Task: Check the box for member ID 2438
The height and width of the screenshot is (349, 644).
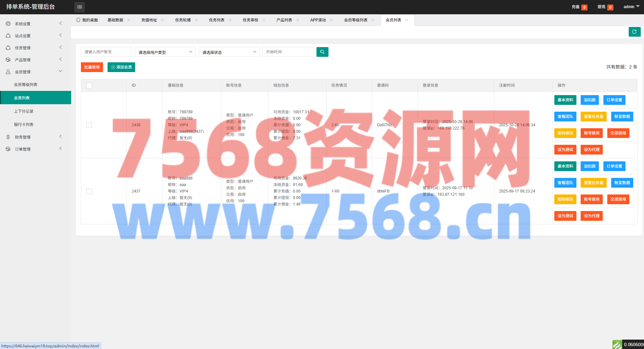Action: point(89,125)
